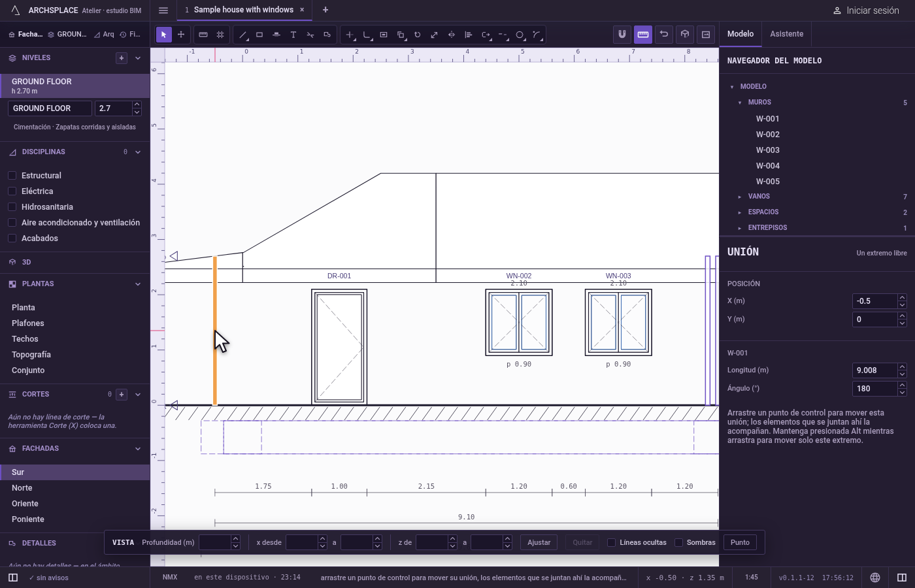Image resolution: width=915 pixels, height=588 pixels.
Task: Activate the arrow selection tool
Action: click(x=164, y=35)
